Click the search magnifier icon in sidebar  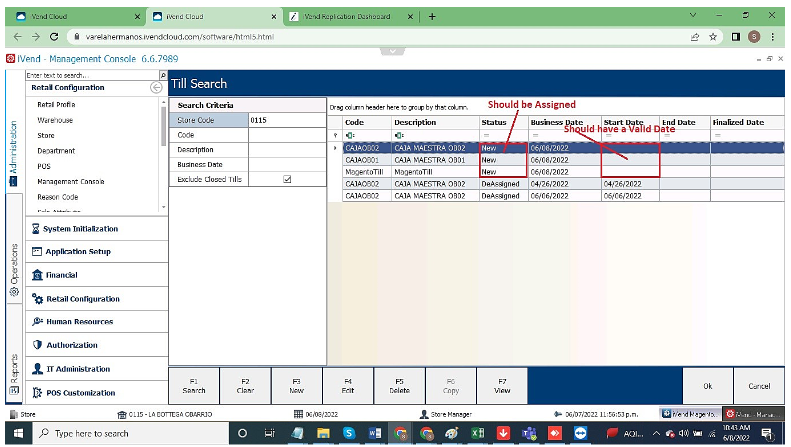163,75
